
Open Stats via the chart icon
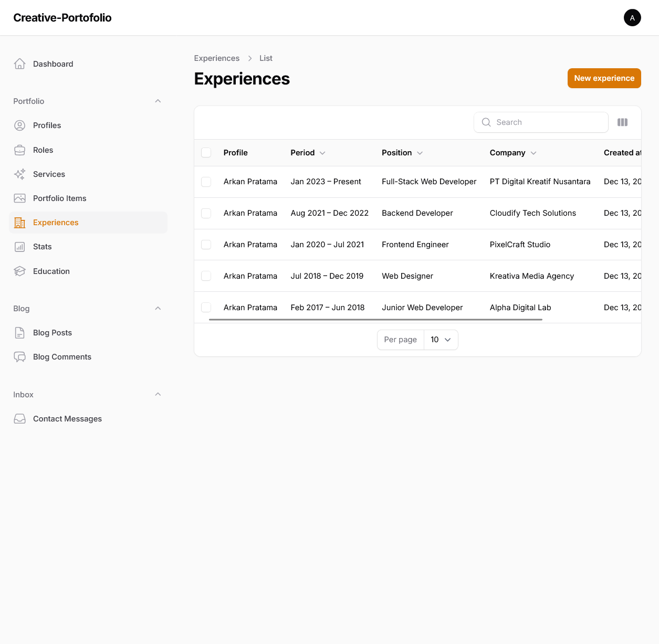19,247
